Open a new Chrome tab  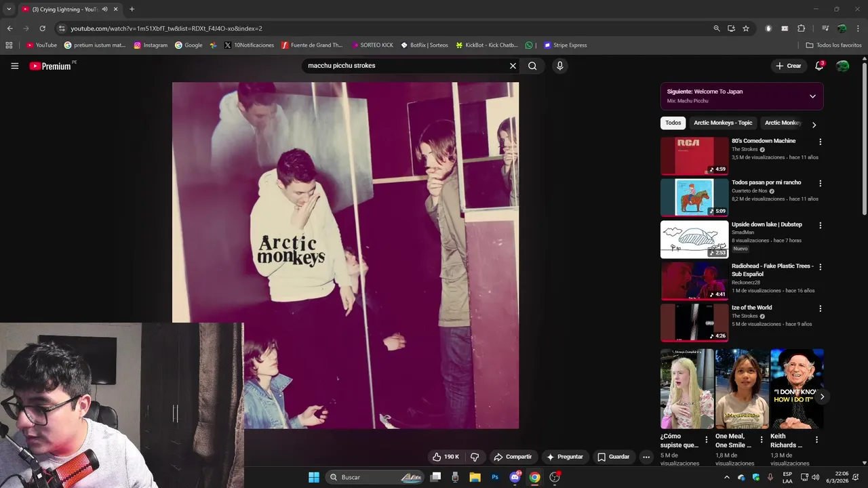click(132, 9)
